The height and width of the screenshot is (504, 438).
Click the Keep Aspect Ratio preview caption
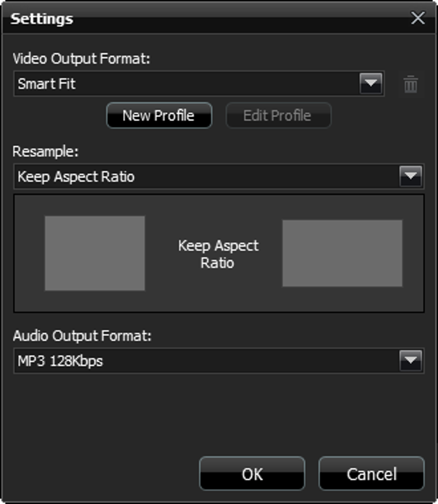[x=218, y=254]
